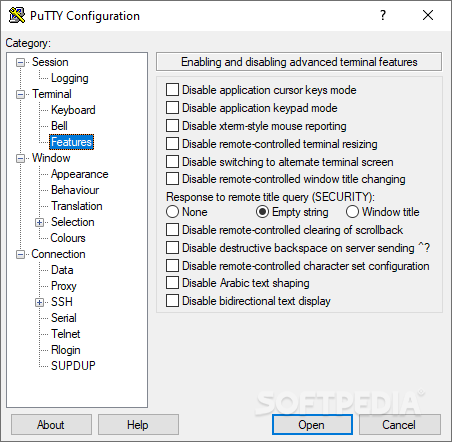The height and width of the screenshot is (442, 452).
Task: Select SSH in the category tree
Action: click(x=62, y=302)
